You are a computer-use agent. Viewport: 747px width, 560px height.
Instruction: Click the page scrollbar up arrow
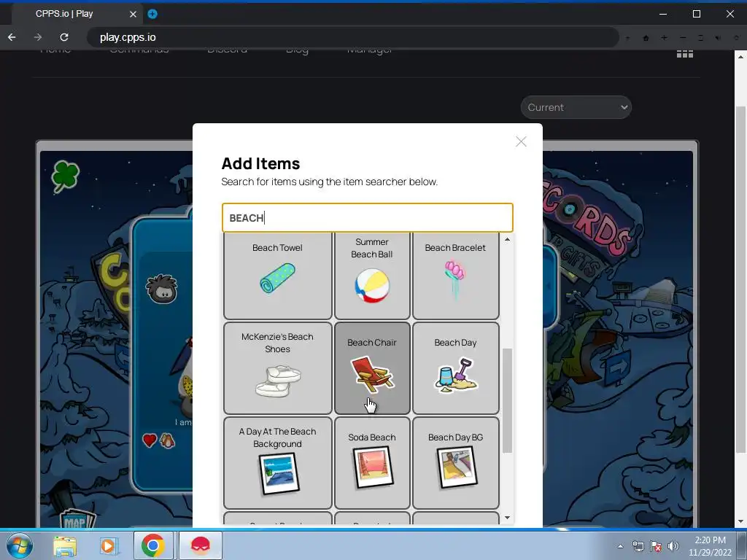pos(740,57)
